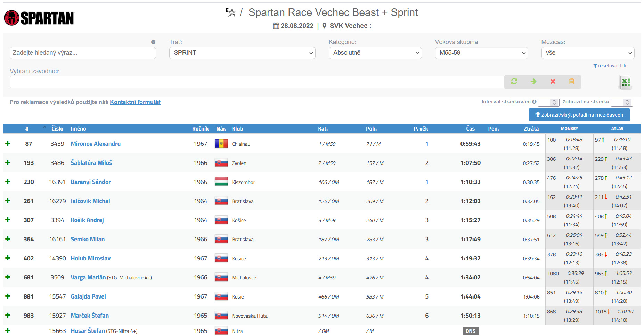
Task: Add Semko Milan with green plus
Action: 8,239
